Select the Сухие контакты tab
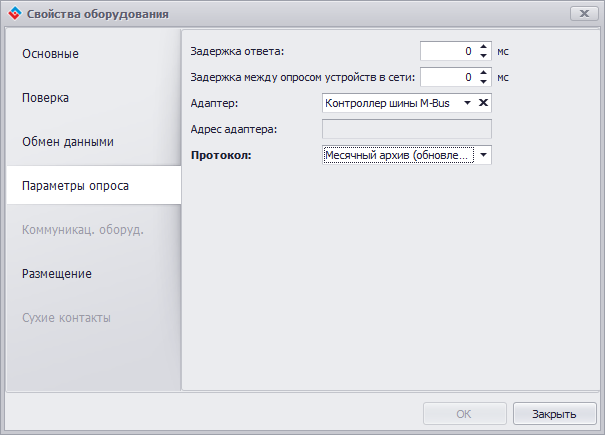 (x=66, y=318)
